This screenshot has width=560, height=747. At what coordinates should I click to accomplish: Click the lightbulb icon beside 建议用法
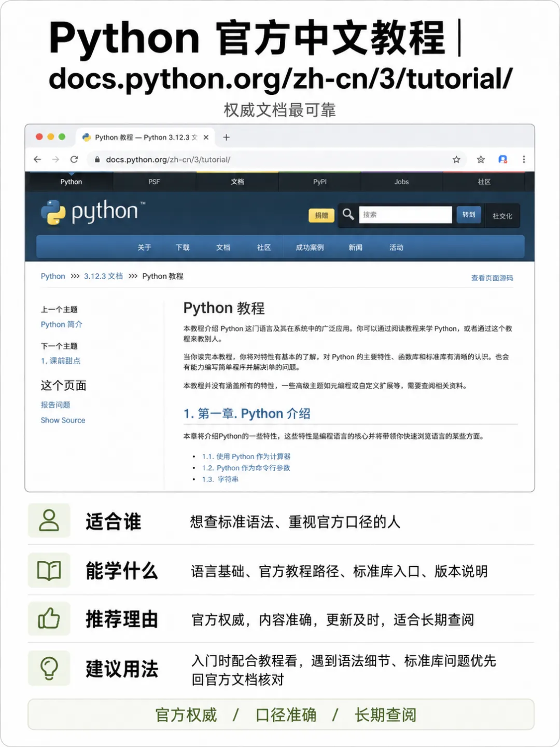[x=49, y=668]
